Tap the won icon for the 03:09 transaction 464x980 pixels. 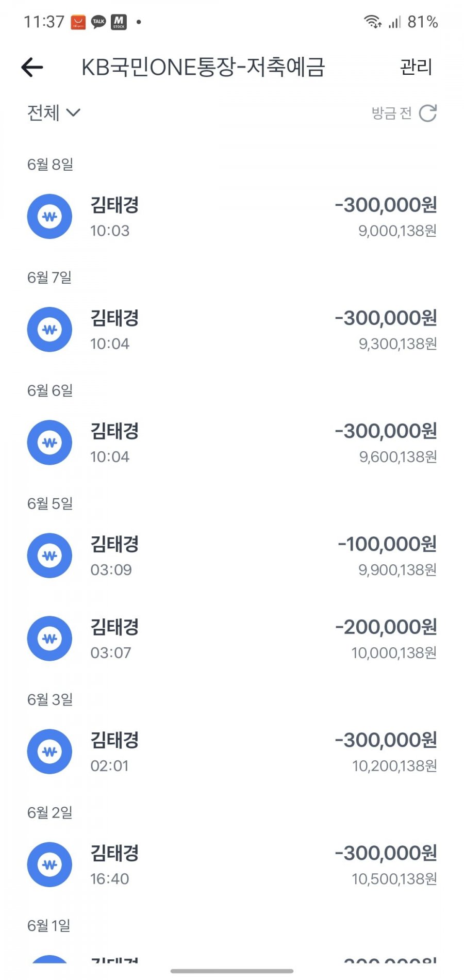[x=49, y=556]
